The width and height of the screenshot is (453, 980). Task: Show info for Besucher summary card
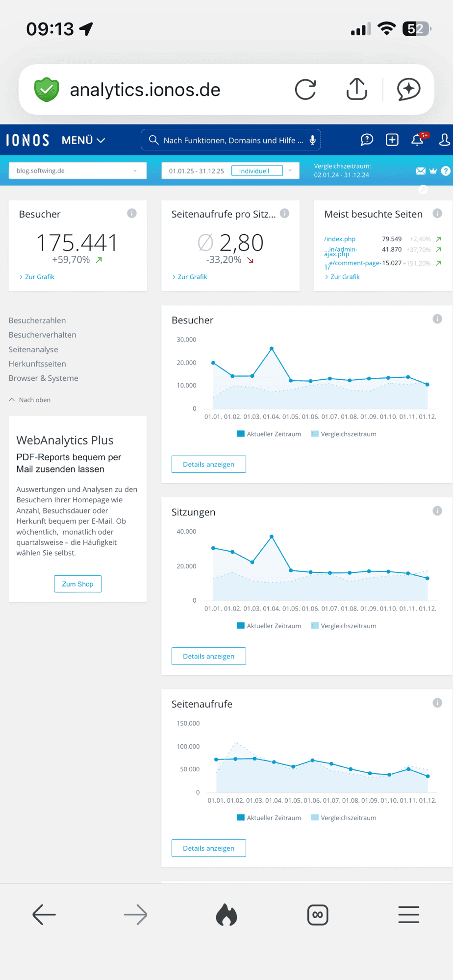pyautogui.click(x=132, y=213)
